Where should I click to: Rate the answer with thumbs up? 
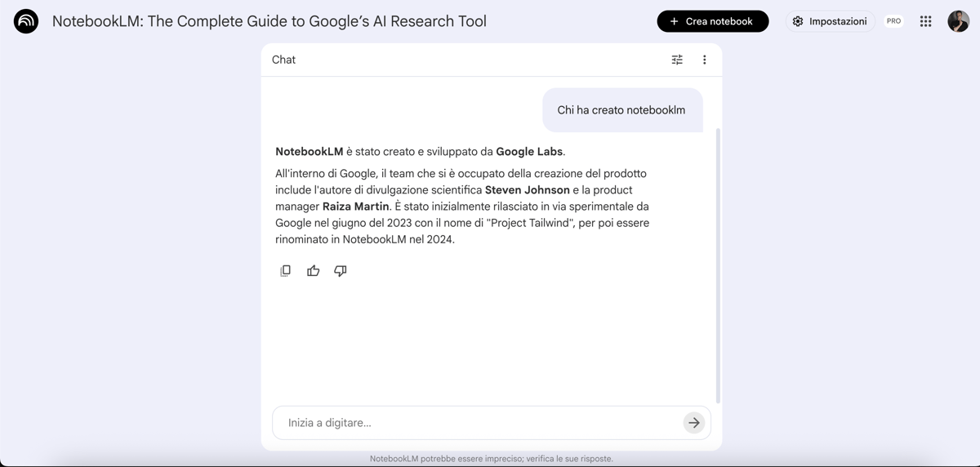(313, 271)
